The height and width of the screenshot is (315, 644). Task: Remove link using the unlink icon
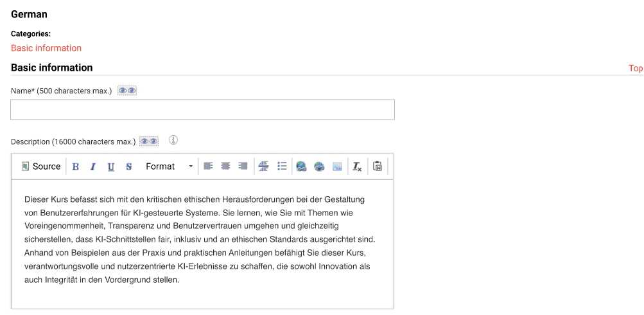click(319, 166)
